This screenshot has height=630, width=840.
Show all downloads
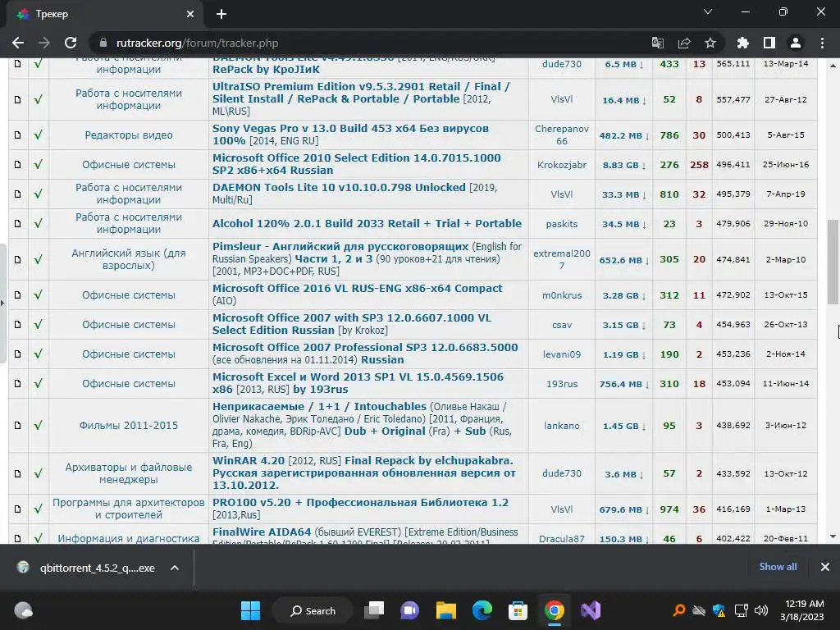tap(778, 567)
